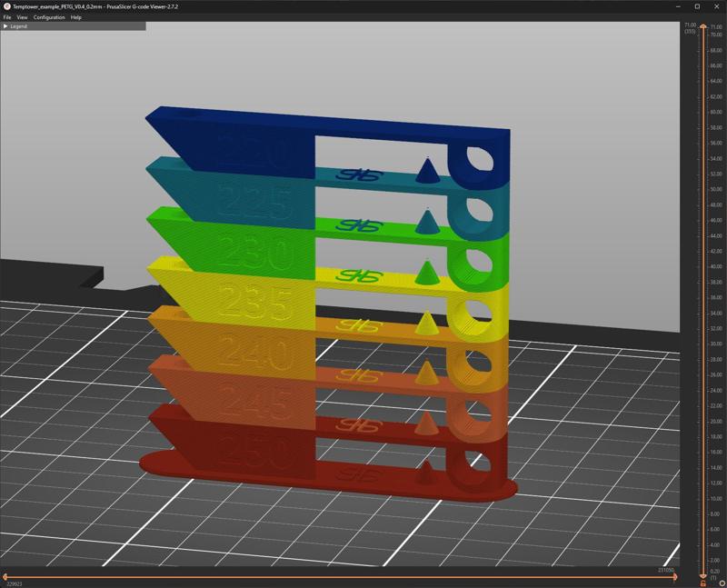This screenshot has width=727, height=588.
Task: Click the upper layer slider thumb at 71.00
Action: (x=702, y=27)
